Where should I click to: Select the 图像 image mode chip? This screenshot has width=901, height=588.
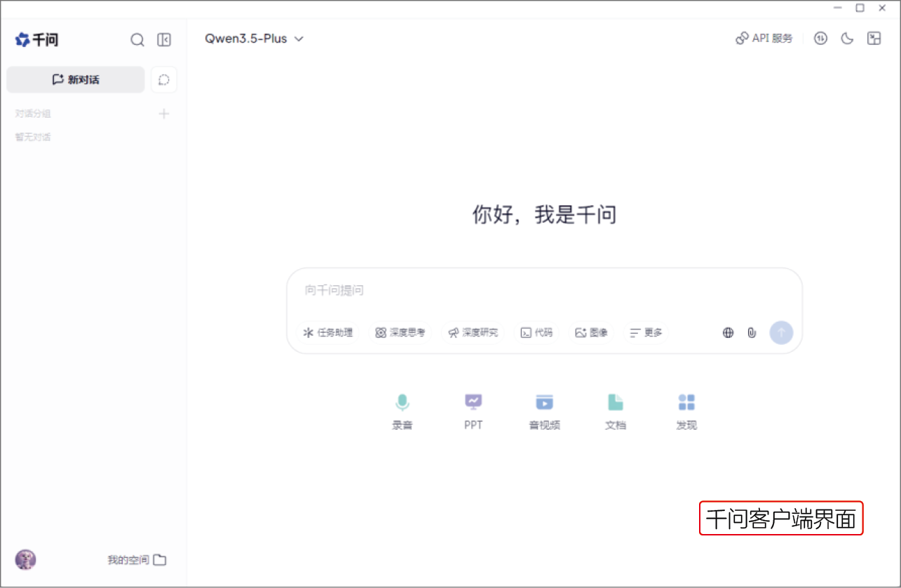pos(591,333)
